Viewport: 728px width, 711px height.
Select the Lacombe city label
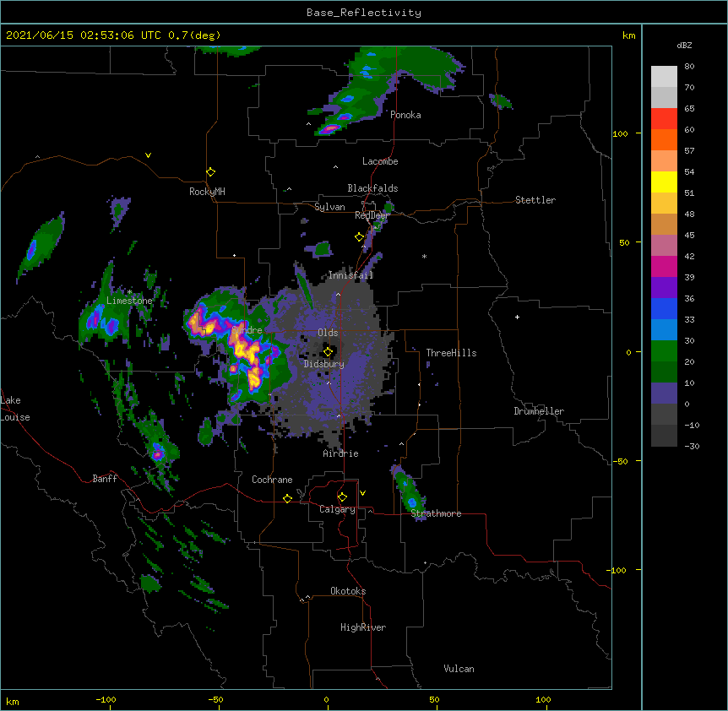click(380, 161)
